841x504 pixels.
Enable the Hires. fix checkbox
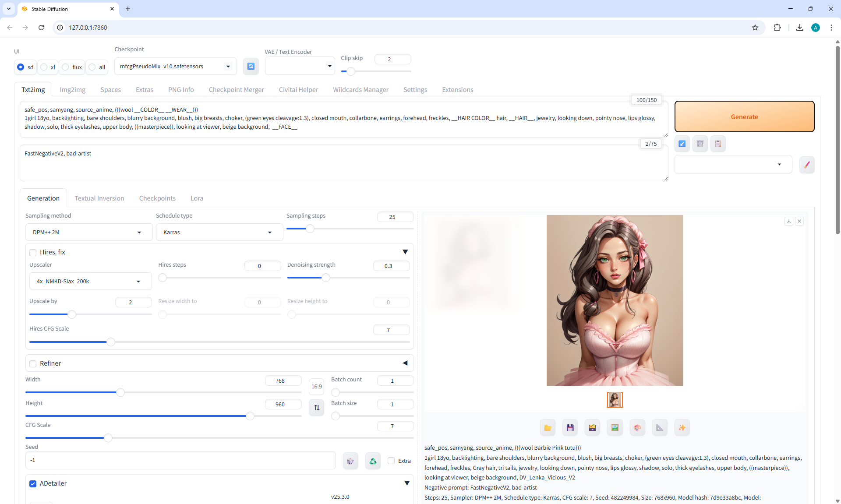[33, 253]
